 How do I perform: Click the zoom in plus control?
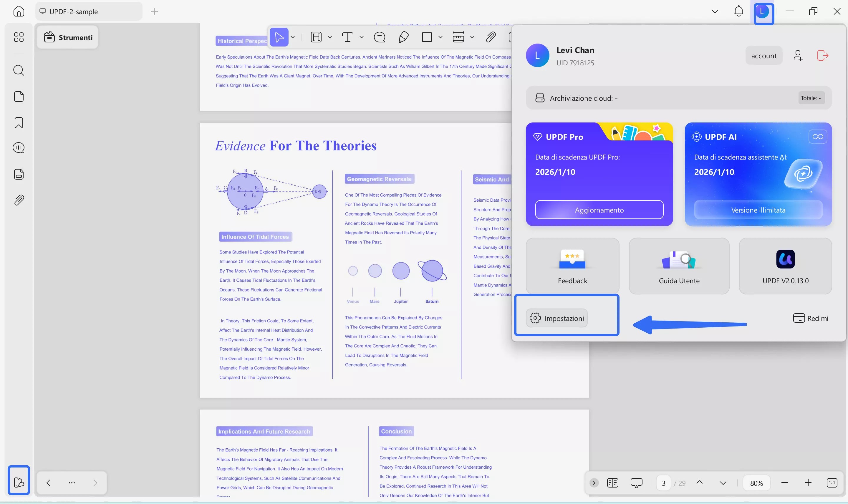pos(808,483)
